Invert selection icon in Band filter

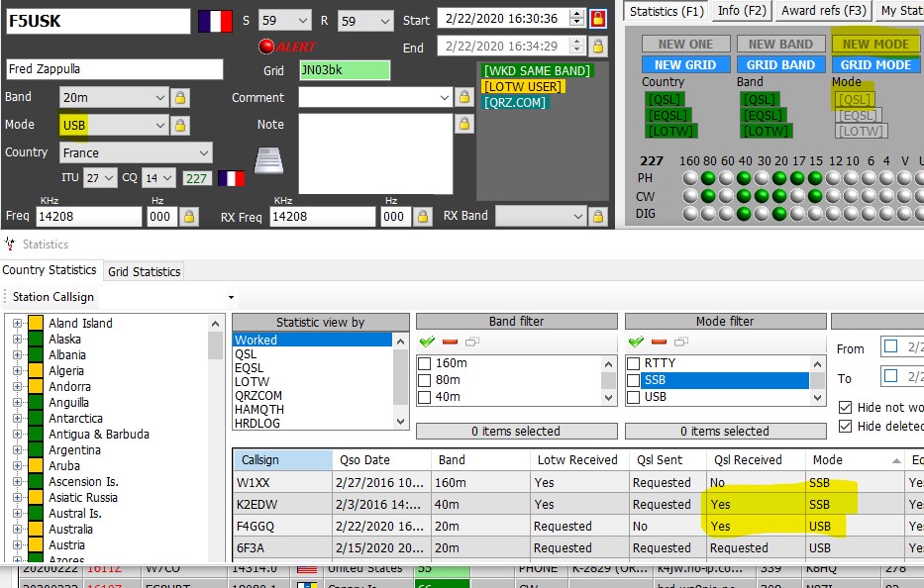[x=472, y=342]
